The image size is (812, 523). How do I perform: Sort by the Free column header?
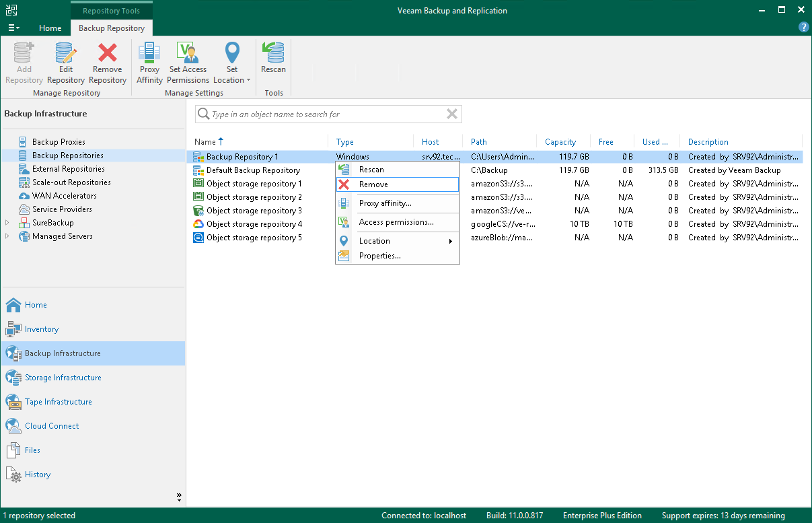click(606, 142)
